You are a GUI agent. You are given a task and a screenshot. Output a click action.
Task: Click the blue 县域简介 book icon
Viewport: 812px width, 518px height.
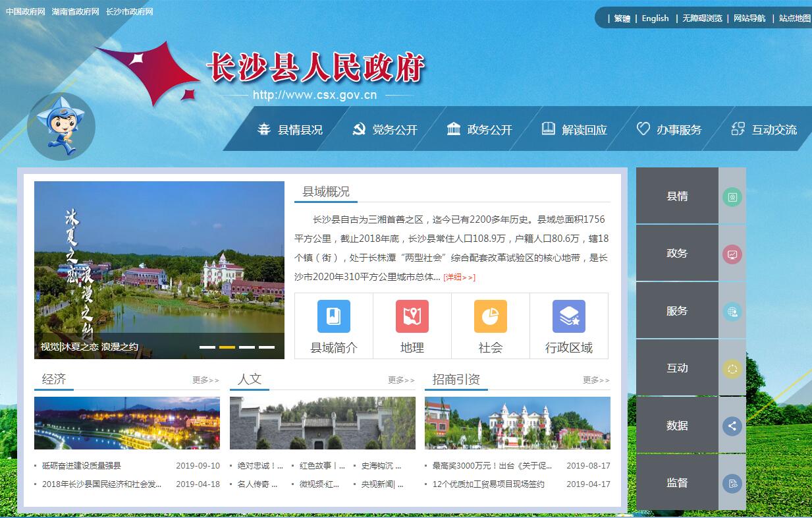click(334, 316)
